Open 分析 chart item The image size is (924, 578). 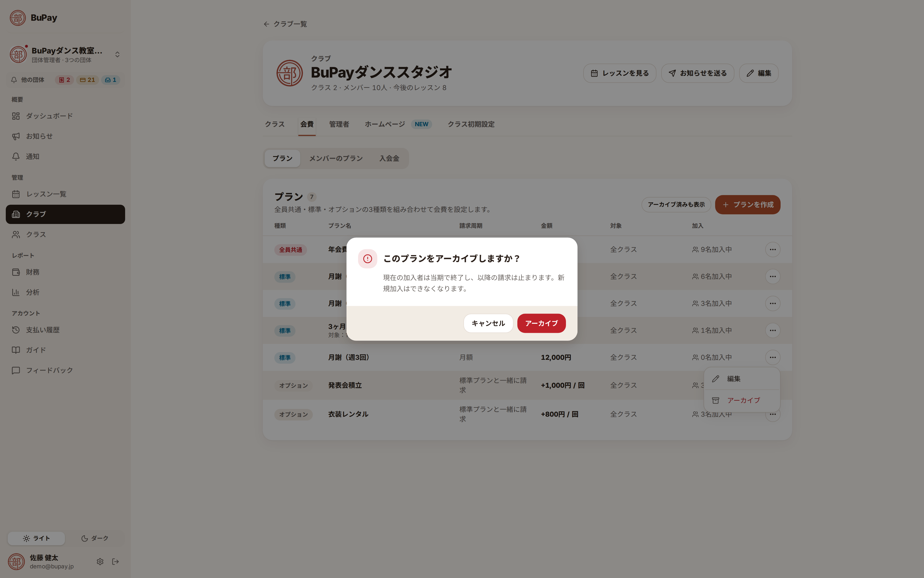(65, 292)
